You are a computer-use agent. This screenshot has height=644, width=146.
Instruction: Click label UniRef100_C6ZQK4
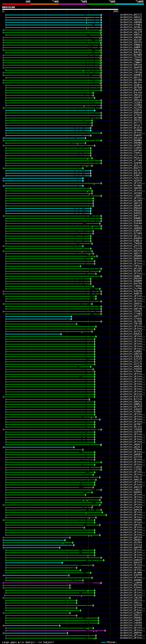pyautogui.click(x=131, y=103)
